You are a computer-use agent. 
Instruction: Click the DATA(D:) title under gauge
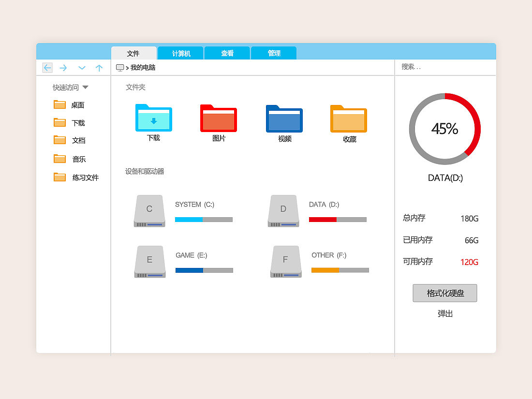tap(445, 178)
